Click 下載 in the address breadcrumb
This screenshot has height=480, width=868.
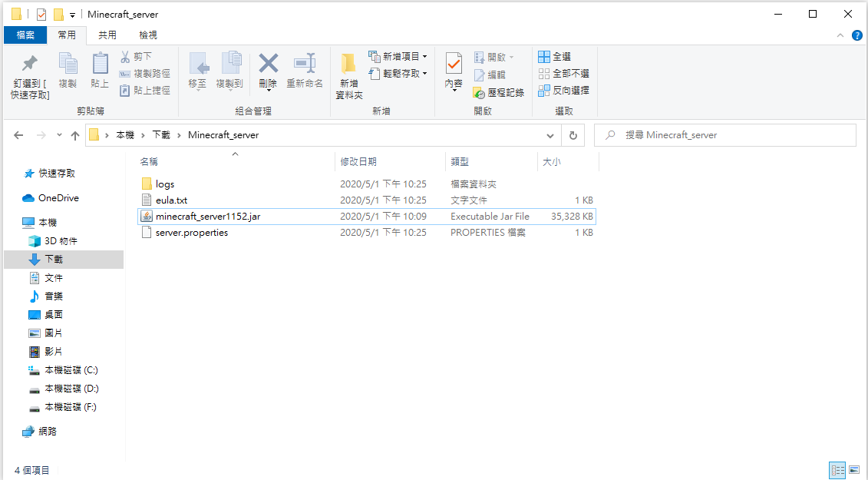click(161, 134)
